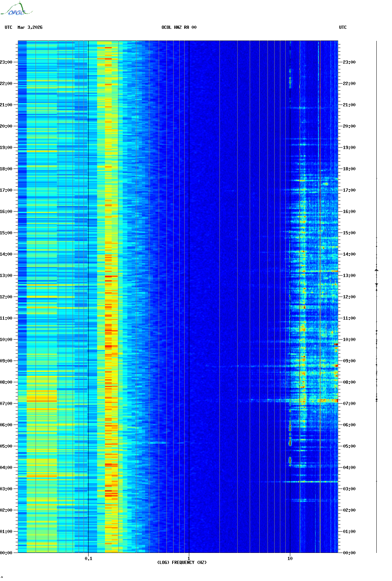Click the left-axis '20:00' time label
Screen dimensions: 392x581
point(6,126)
